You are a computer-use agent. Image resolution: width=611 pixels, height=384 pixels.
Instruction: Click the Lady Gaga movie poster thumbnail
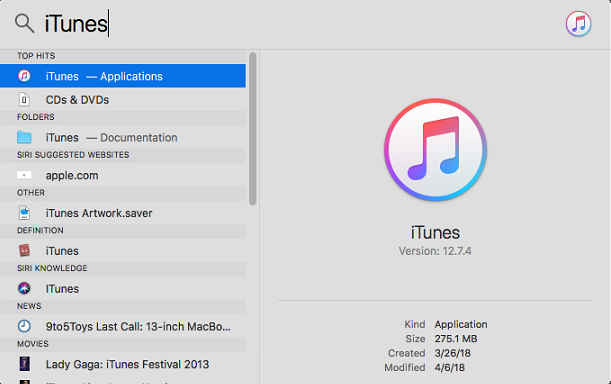click(x=25, y=364)
